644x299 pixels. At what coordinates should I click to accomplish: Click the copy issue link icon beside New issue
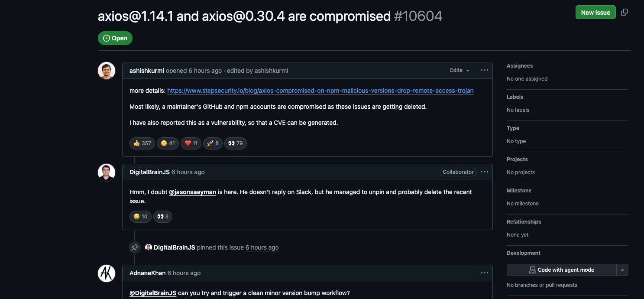(x=624, y=12)
